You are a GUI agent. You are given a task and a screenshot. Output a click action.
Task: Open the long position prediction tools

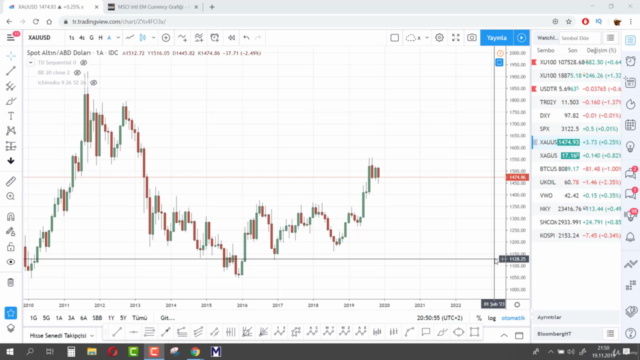pos(11,146)
